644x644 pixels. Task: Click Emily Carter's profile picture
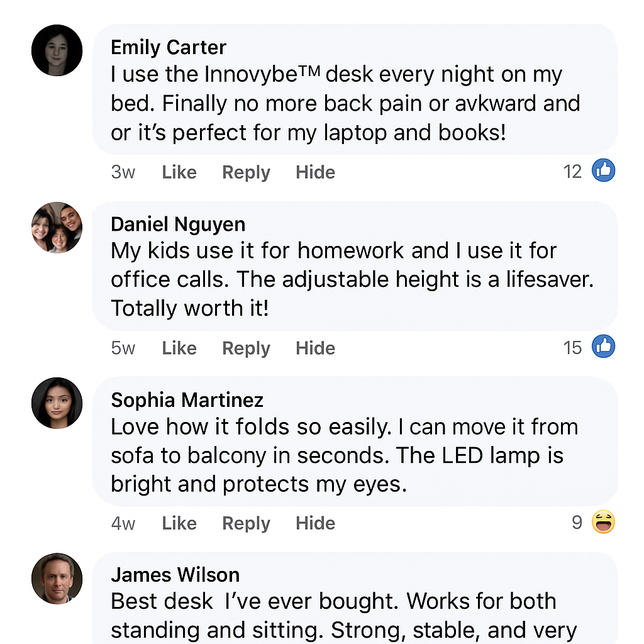coord(57,50)
